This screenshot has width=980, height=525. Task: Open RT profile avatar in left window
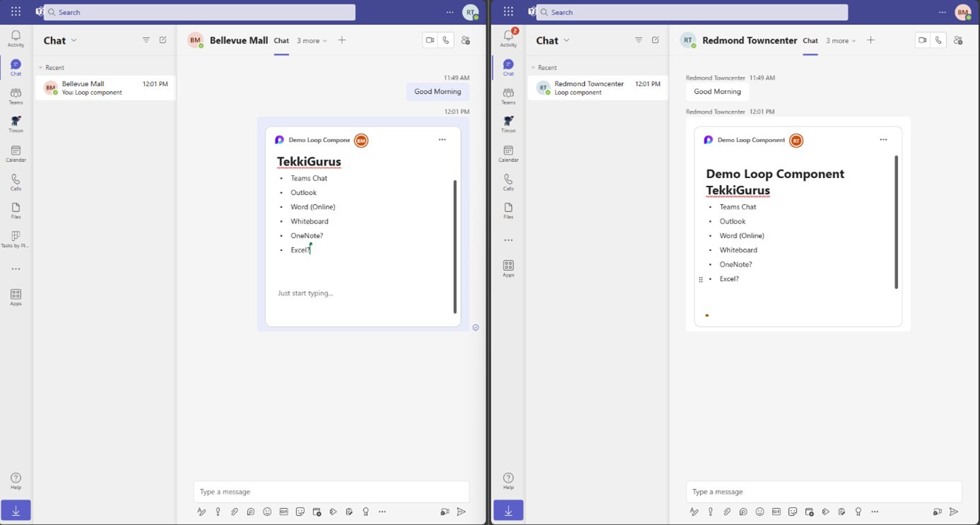(470, 12)
